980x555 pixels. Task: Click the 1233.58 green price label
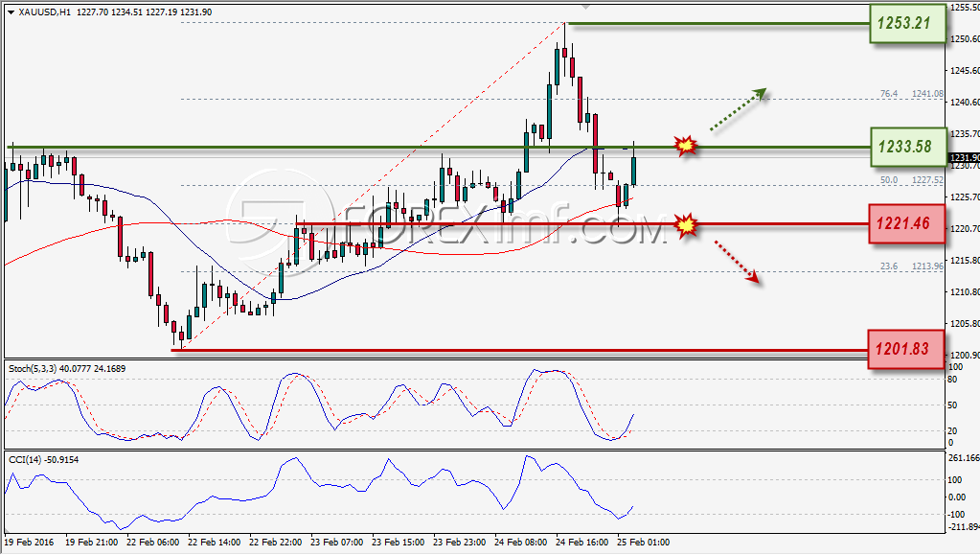coord(907,147)
